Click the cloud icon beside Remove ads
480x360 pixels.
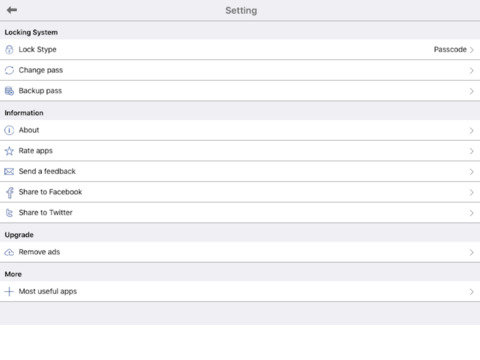[9, 252]
